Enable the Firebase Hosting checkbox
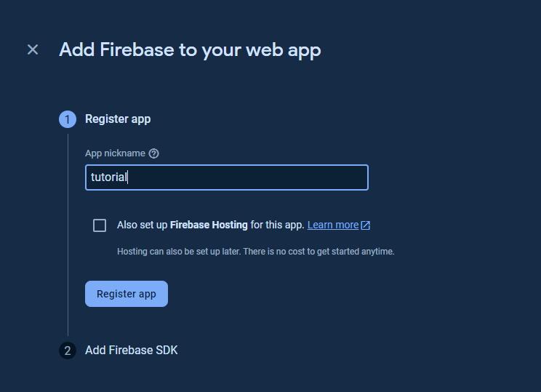541x392 pixels. pos(100,225)
